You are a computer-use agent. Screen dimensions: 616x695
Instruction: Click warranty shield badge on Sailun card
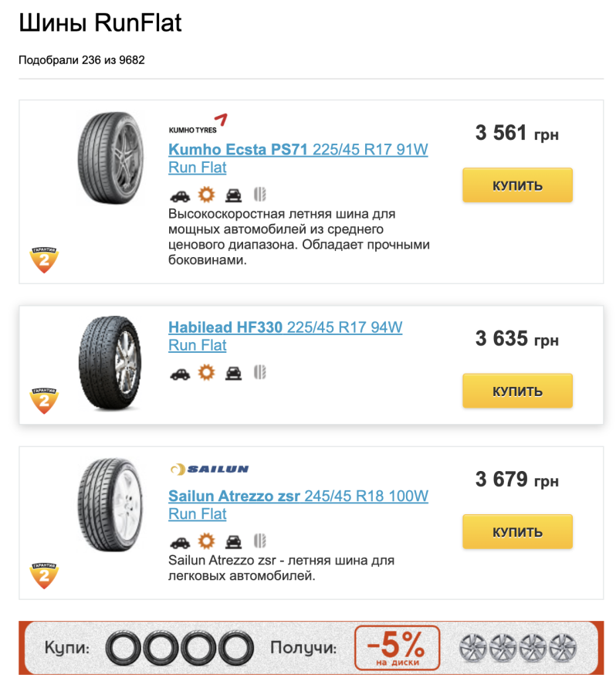point(44,575)
